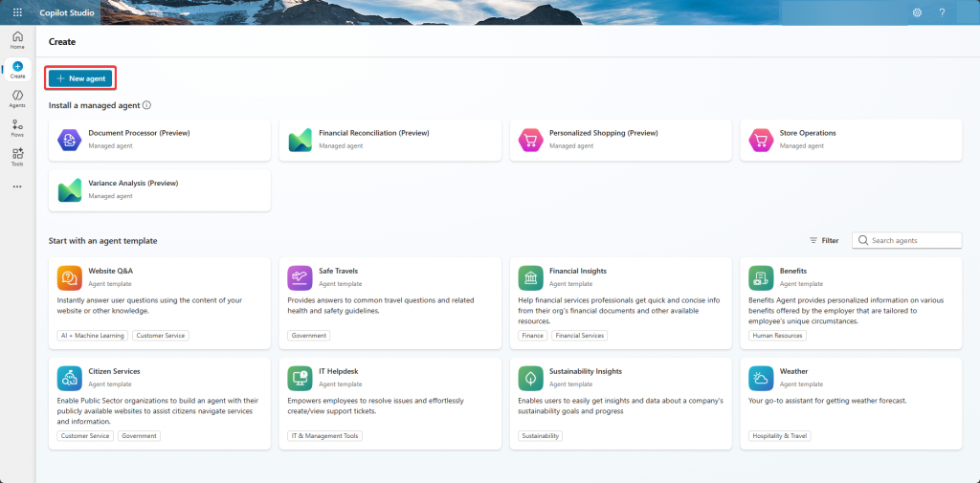Select the Sustainability Insights template title
The height and width of the screenshot is (483, 980).
pyautogui.click(x=586, y=371)
